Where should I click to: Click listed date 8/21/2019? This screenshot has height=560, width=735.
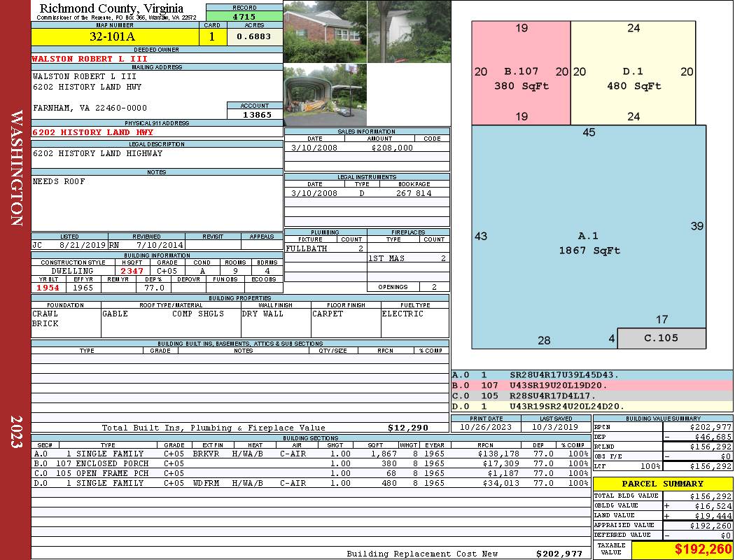tap(83, 245)
